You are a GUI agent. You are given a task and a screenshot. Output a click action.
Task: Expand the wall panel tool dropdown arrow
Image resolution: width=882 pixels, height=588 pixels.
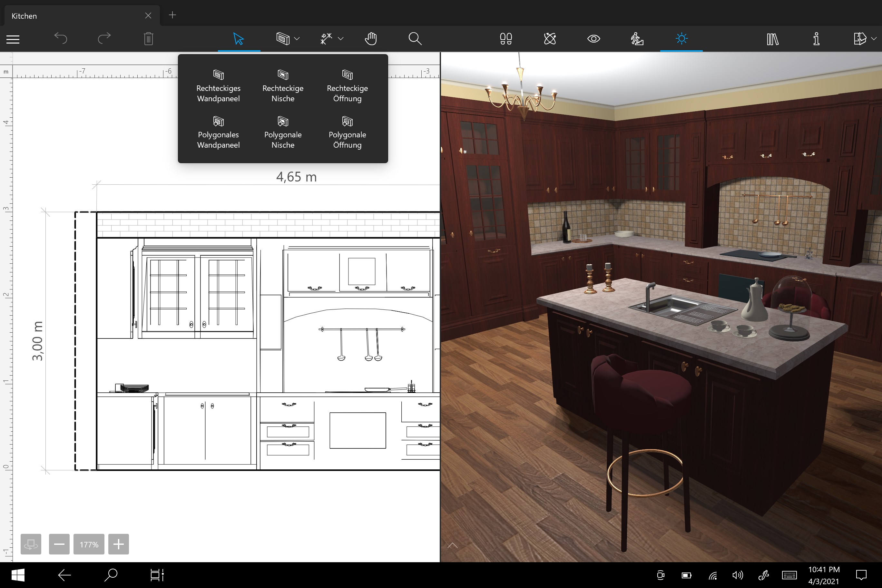(297, 39)
